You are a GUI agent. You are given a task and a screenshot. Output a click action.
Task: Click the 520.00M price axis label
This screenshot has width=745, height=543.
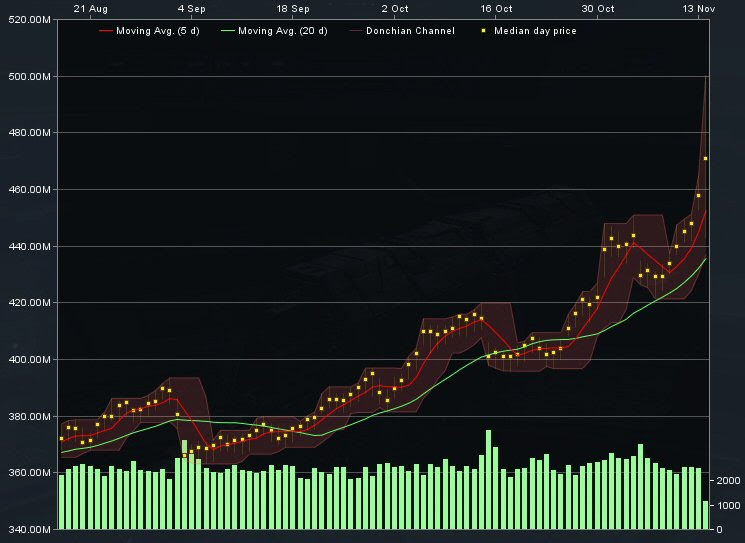click(29, 20)
